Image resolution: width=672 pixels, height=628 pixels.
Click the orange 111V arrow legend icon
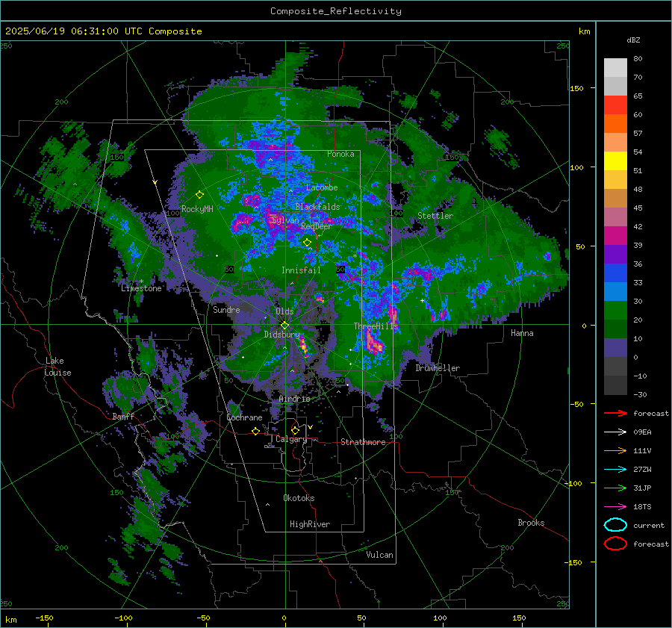(x=615, y=450)
